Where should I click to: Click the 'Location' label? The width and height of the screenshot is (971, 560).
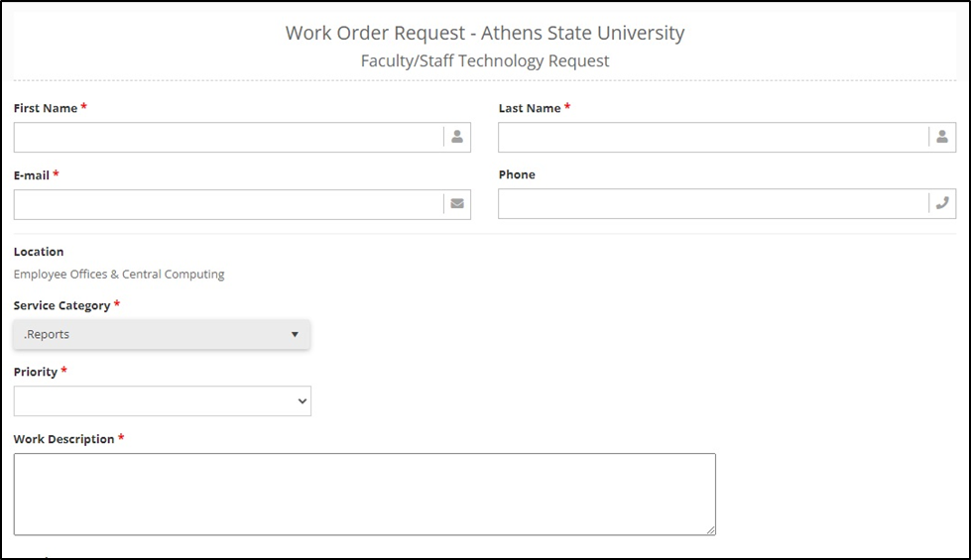tap(39, 252)
